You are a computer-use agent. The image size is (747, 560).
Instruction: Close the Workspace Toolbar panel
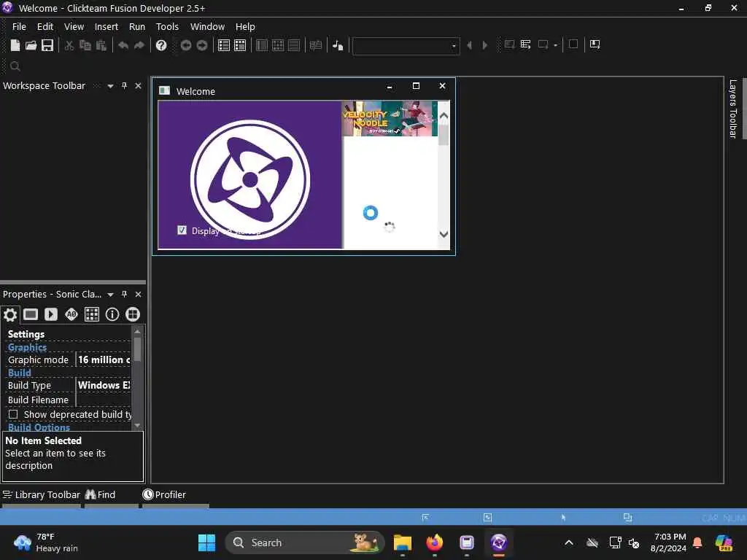pos(138,86)
